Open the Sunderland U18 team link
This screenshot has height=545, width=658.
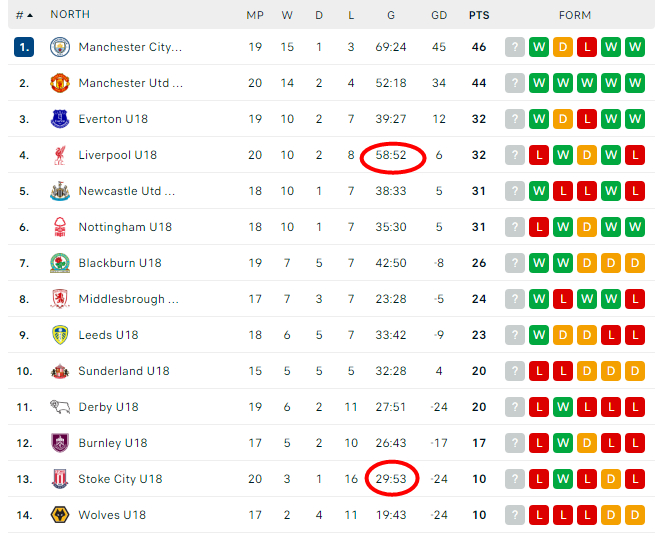click(124, 371)
